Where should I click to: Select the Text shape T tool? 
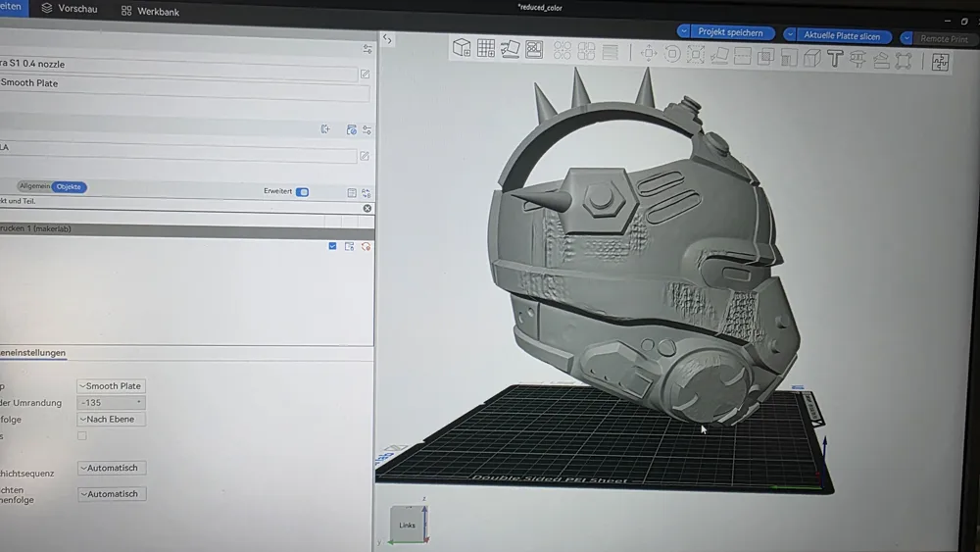point(834,59)
